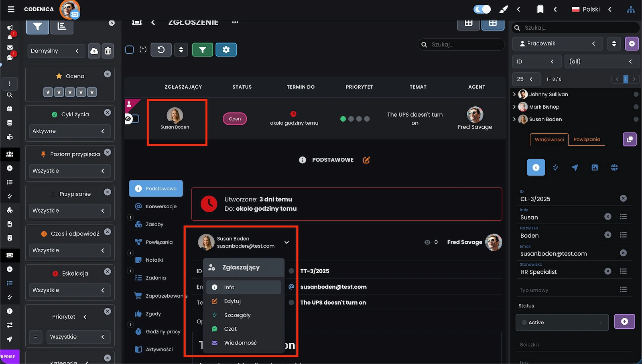The image size is (642, 364).
Task: Click the refresh/undo arrow button
Action: (x=161, y=50)
